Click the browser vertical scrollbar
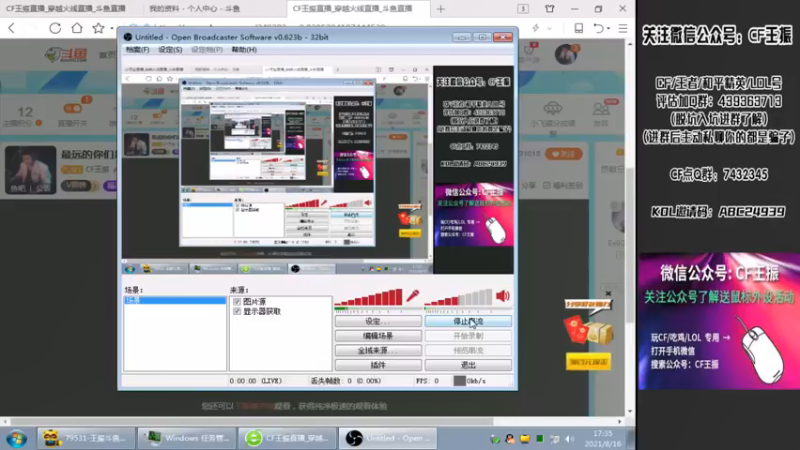 coord(630,245)
